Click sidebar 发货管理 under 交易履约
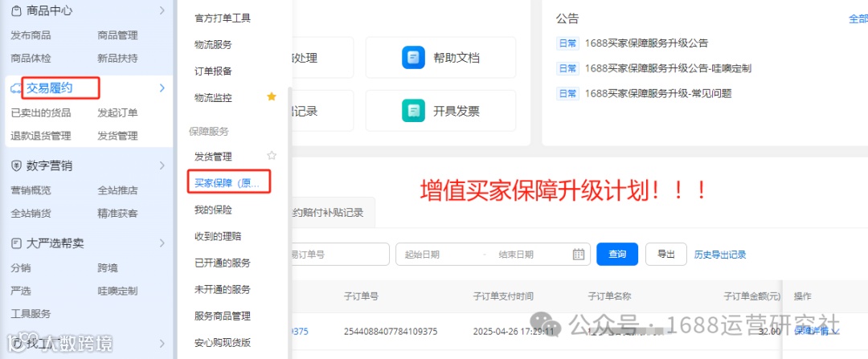 pyautogui.click(x=117, y=136)
